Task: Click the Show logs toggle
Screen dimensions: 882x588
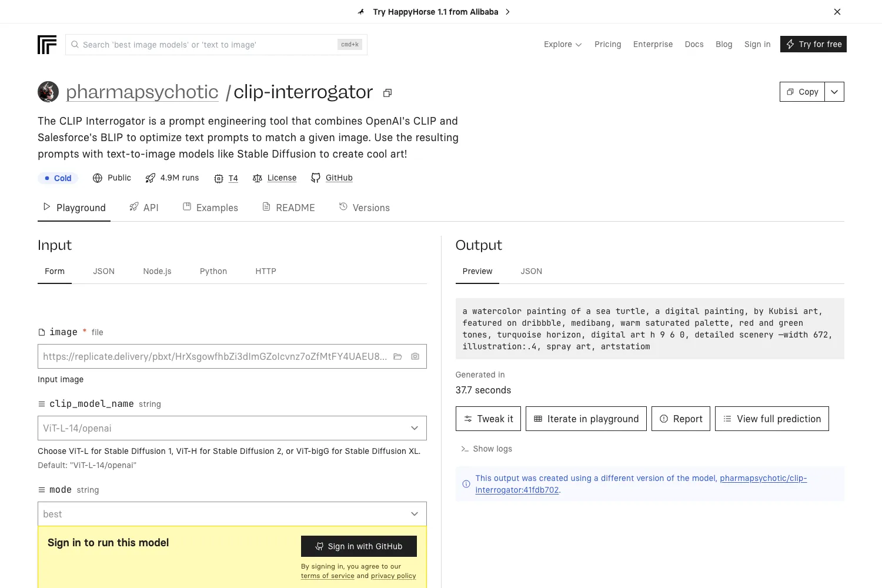Action: (486, 449)
